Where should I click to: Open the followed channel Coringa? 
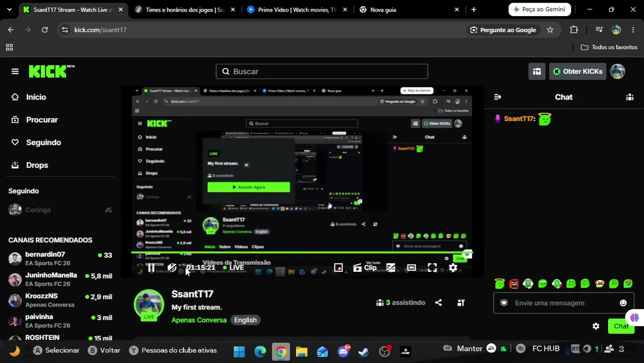pos(60,210)
